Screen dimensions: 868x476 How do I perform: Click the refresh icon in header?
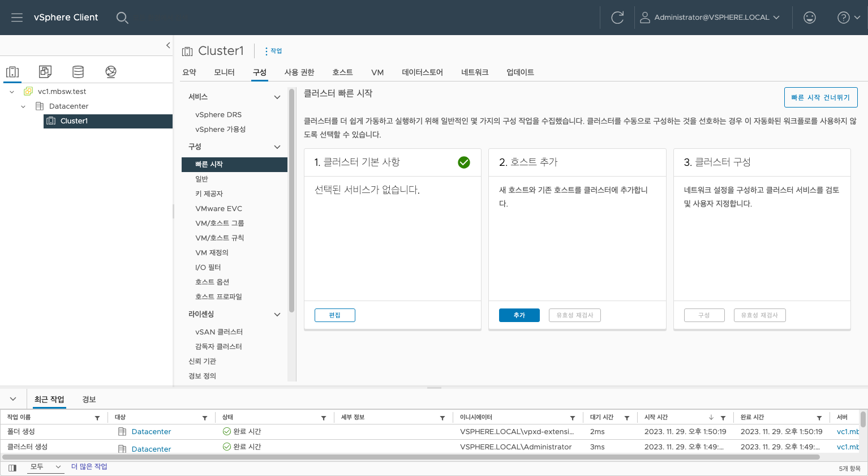point(617,18)
